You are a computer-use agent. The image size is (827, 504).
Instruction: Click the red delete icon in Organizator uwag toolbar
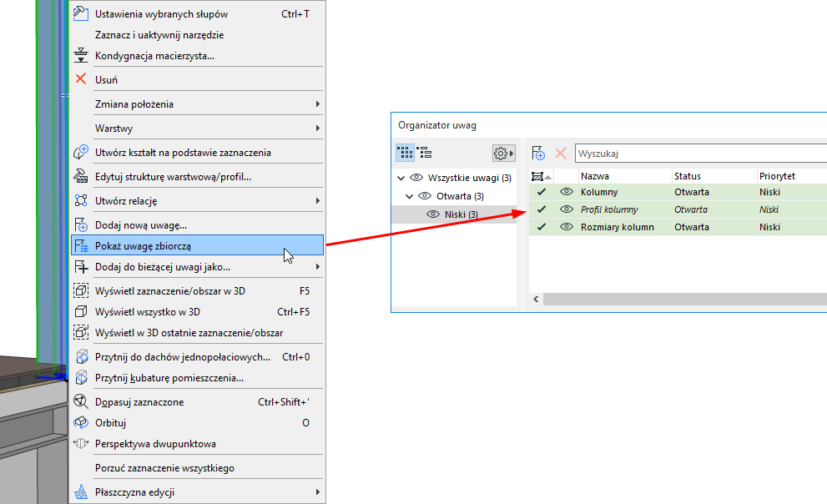pyautogui.click(x=561, y=153)
